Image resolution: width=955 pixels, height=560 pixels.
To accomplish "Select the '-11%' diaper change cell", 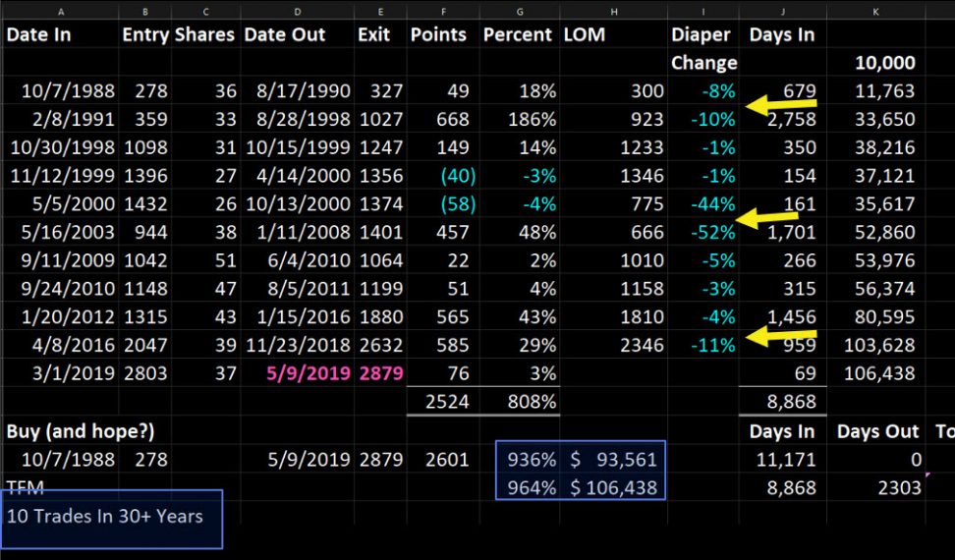I will pos(703,345).
